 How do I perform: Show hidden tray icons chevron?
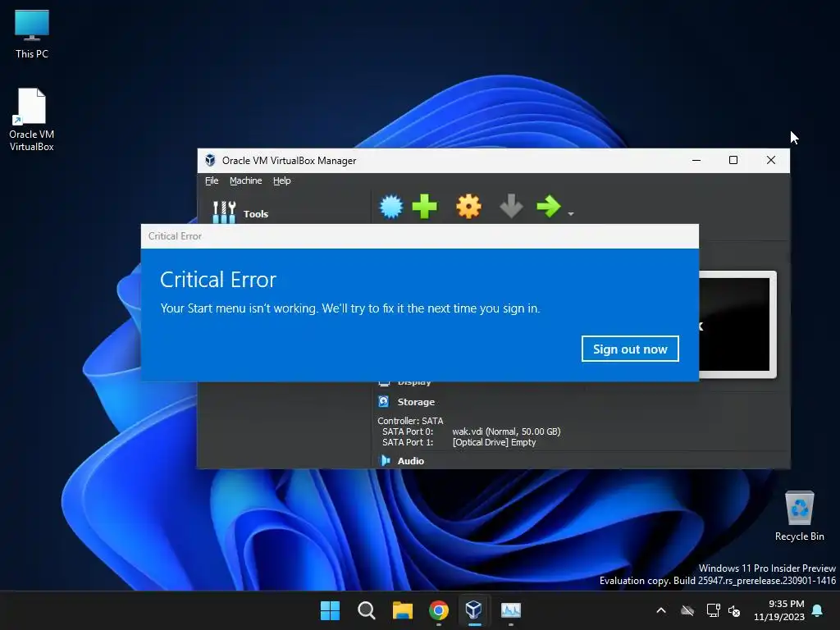tap(661, 610)
